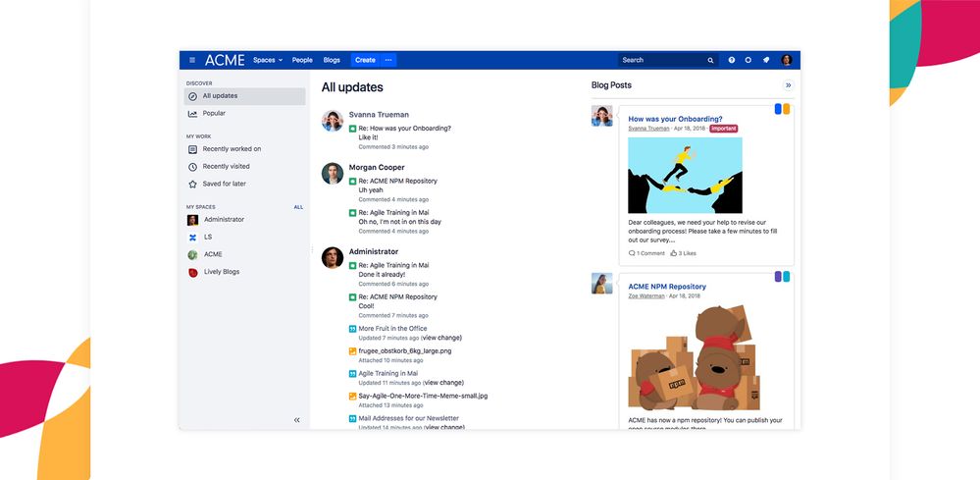This screenshot has width=980, height=480.
Task: Collapse the sidebar with the double chevron
Action: (297, 420)
